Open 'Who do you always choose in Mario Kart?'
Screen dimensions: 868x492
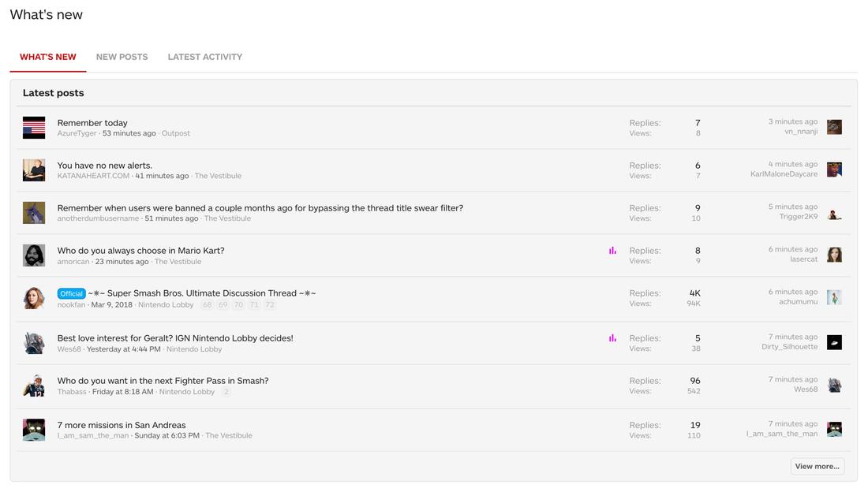tap(140, 251)
